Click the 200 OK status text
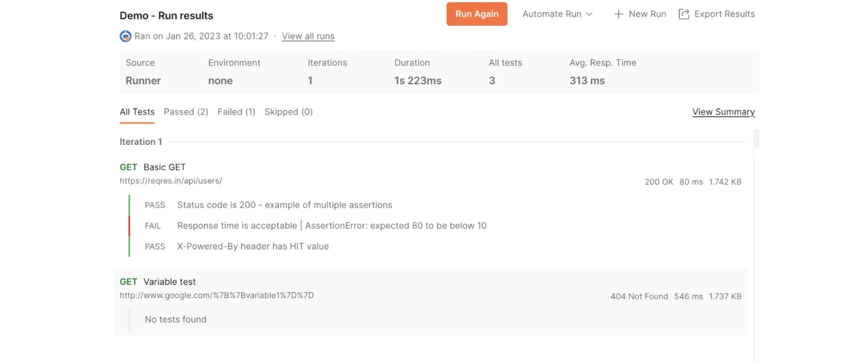Screen dimensions: 868x362 (x=659, y=182)
